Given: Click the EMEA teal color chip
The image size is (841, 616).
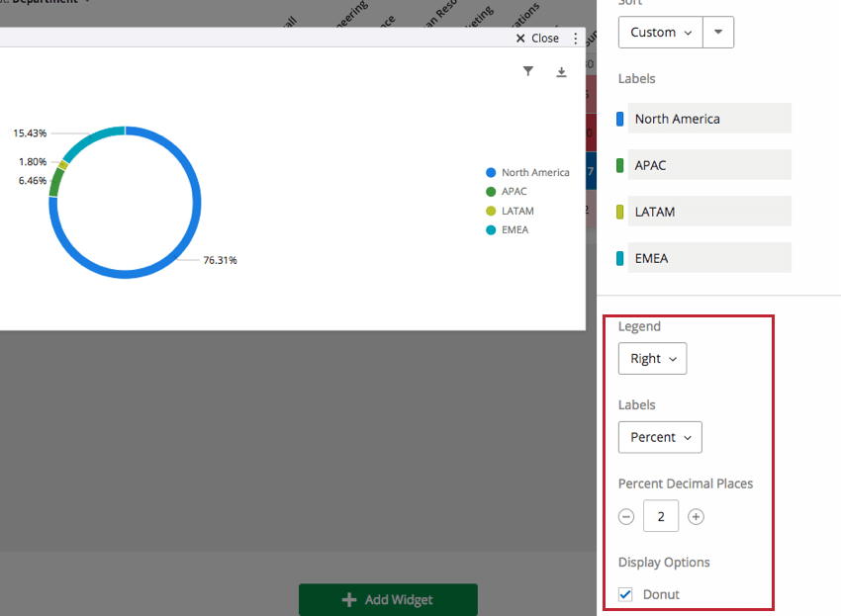Looking at the screenshot, I should tap(621, 257).
